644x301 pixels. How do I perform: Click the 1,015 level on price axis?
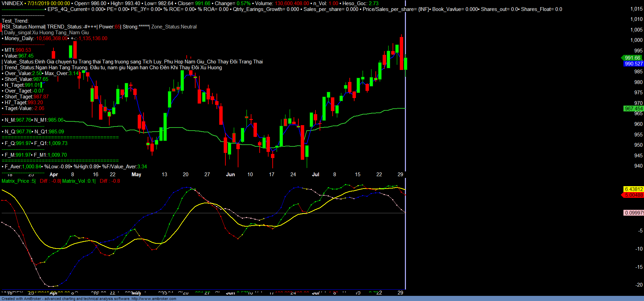[x=636, y=9]
